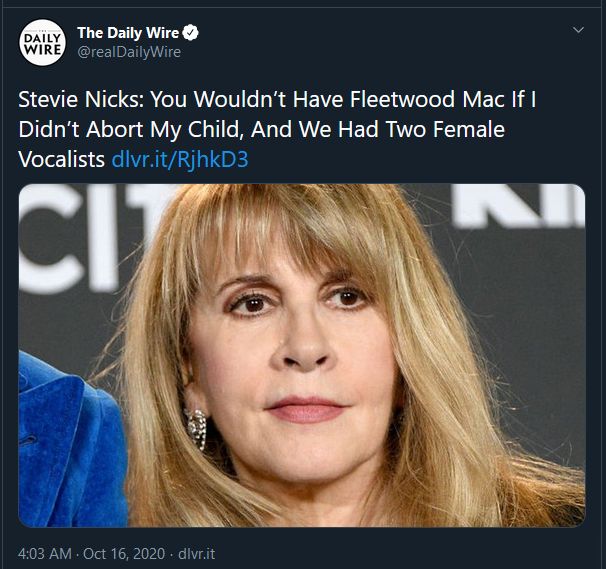Visit the @realDailyWire handle link

point(129,52)
